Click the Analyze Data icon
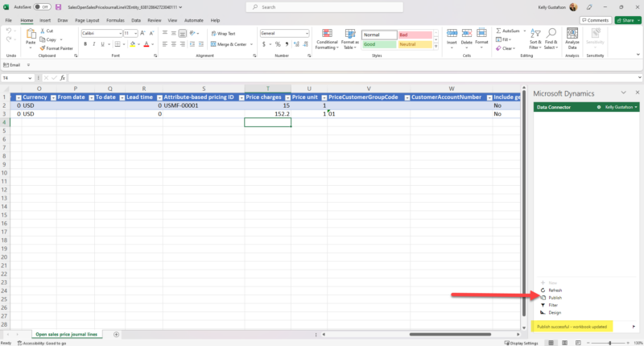The image size is (644, 346). click(572, 39)
